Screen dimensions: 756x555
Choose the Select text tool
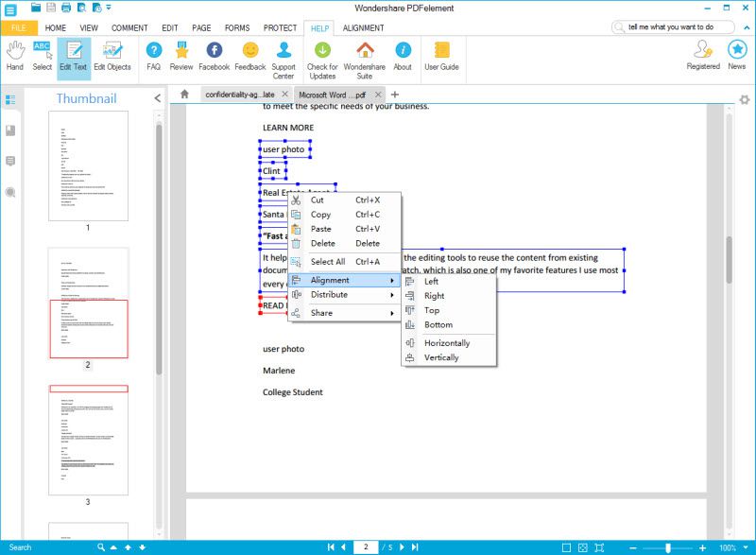click(x=42, y=57)
